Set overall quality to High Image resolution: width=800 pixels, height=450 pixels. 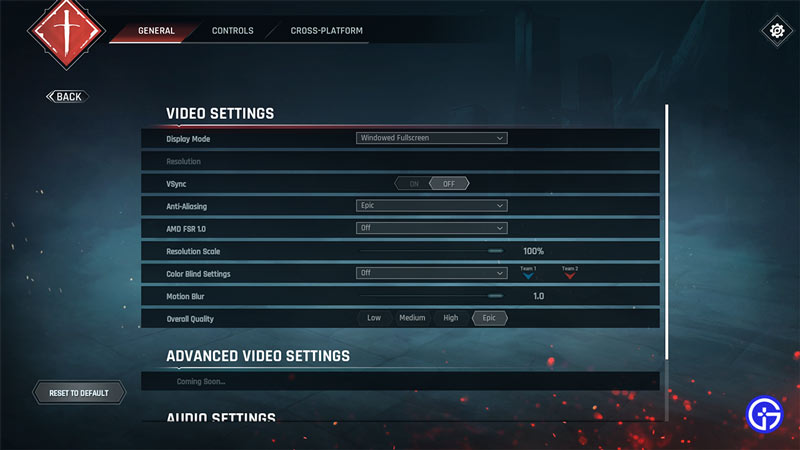[x=451, y=318]
